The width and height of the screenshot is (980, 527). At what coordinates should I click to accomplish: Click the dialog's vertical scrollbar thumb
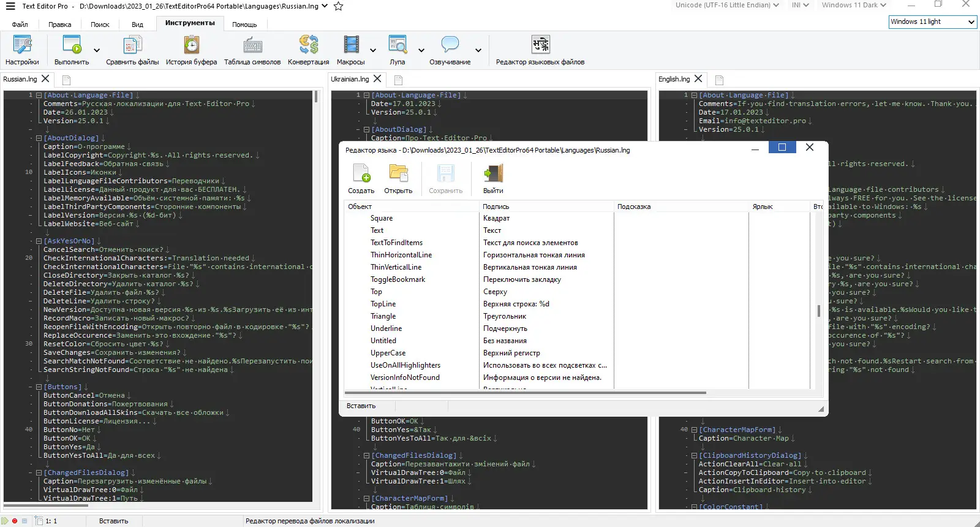point(819,311)
